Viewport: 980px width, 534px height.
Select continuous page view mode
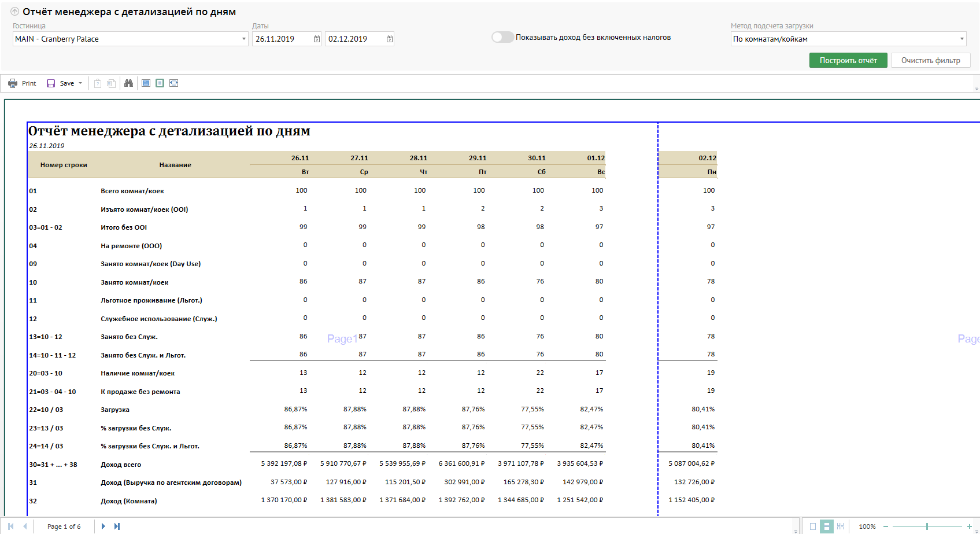pos(826,526)
